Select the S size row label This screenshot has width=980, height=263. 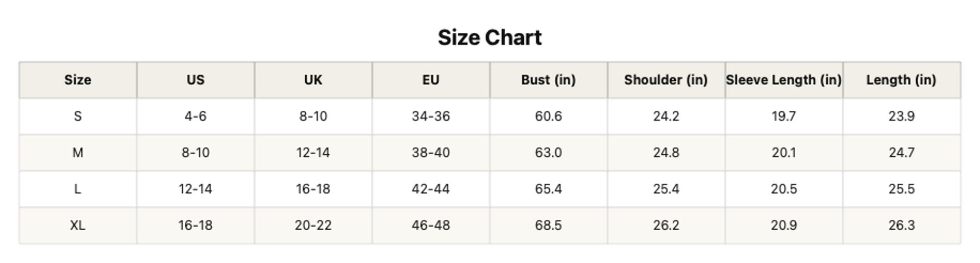(78, 116)
